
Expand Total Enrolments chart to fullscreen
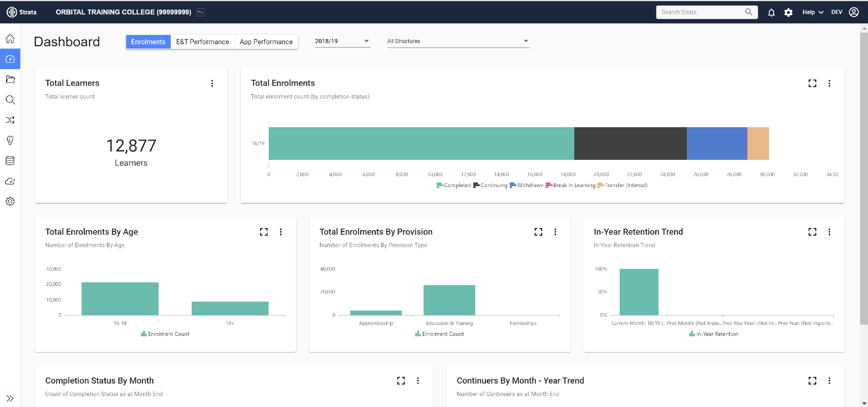click(x=812, y=83)
